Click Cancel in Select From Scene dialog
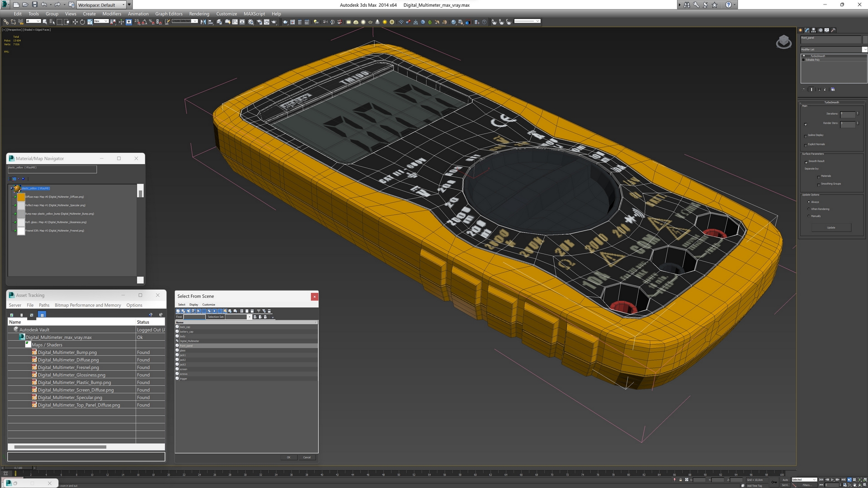Image resolution: width=868 pixels, height=488 pixels. 307,457
